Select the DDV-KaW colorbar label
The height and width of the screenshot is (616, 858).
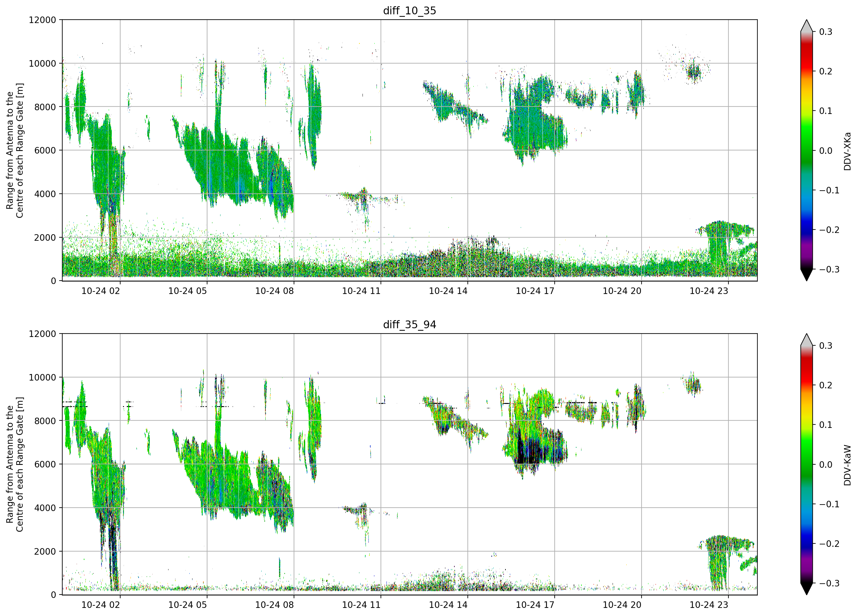point(847,465)
